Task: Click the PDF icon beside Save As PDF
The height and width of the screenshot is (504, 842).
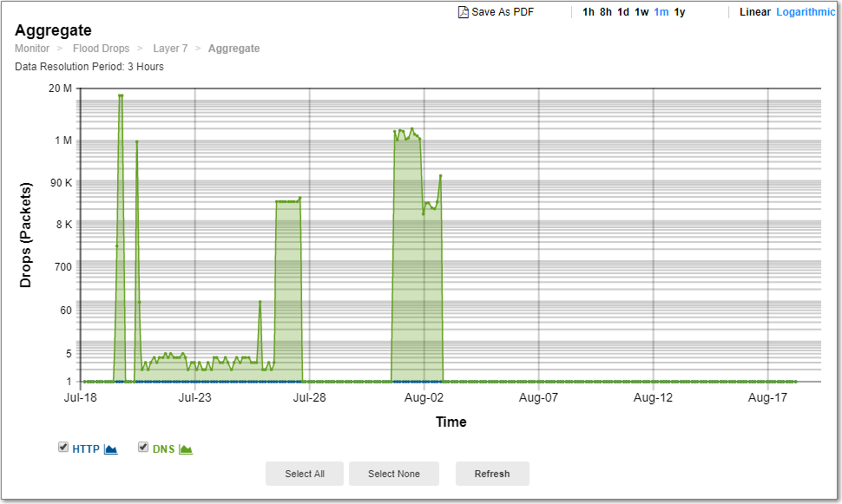Action: pos(461,12)
